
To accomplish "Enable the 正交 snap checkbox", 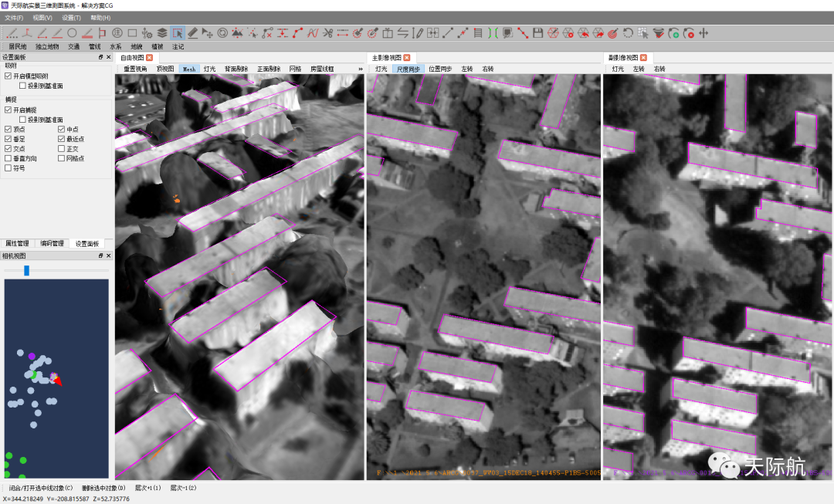I will point(62,149).
